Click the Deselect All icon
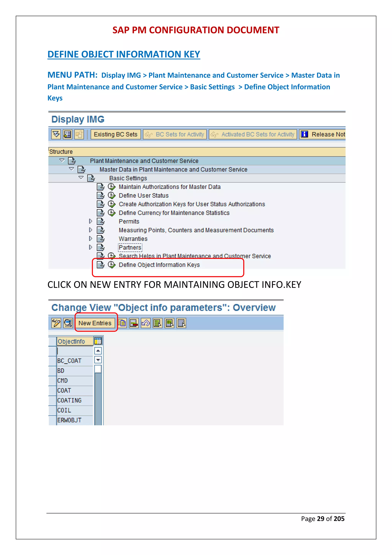Viewport: 392px width, 555px height. click(181, 323)
